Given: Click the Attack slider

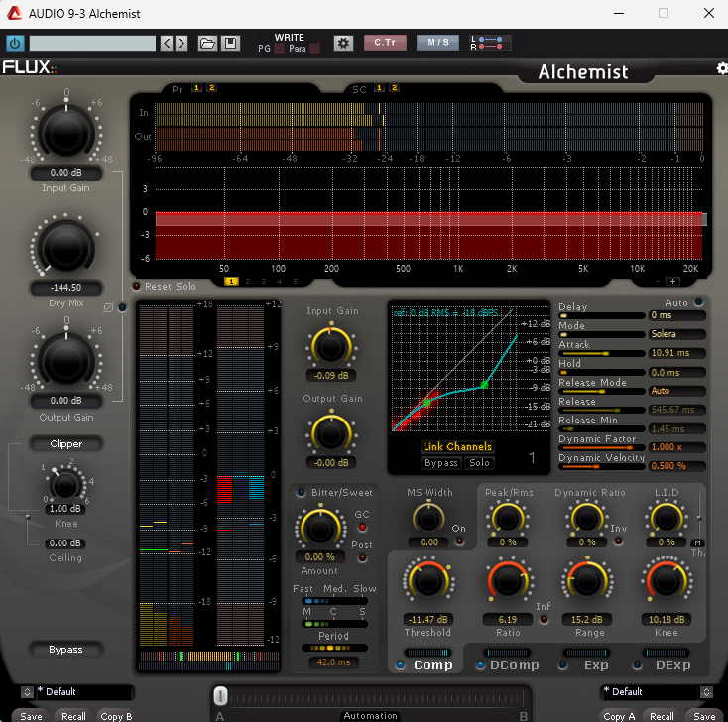Looking at the screenshot, I should (x=601, y=353).
